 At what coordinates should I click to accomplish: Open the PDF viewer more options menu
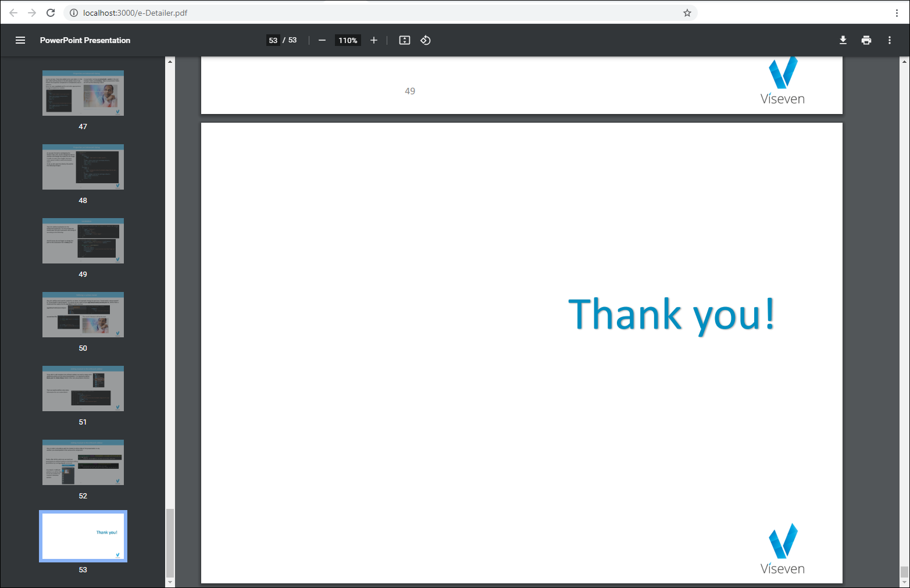click(x=889, y=40)
